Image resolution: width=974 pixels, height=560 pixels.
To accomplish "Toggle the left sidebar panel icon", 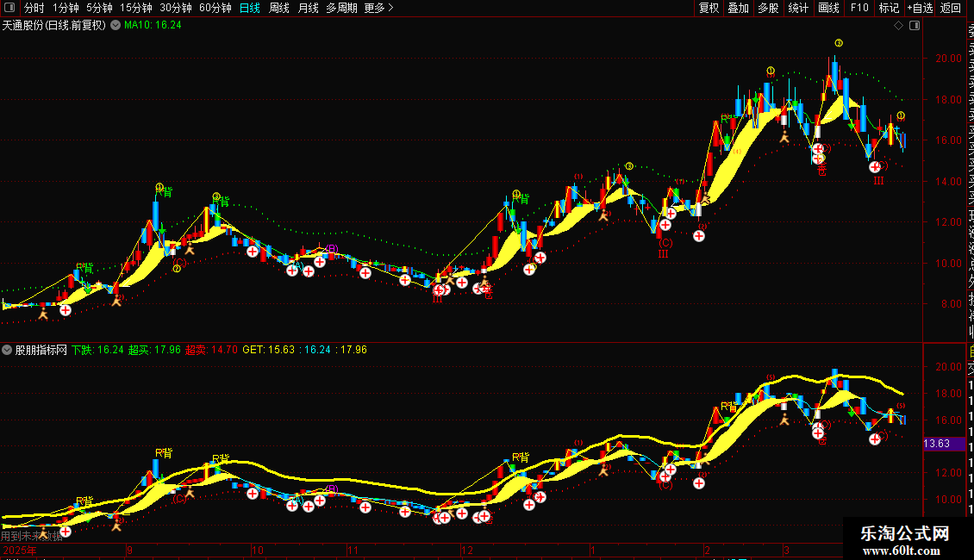I will 9,8.
